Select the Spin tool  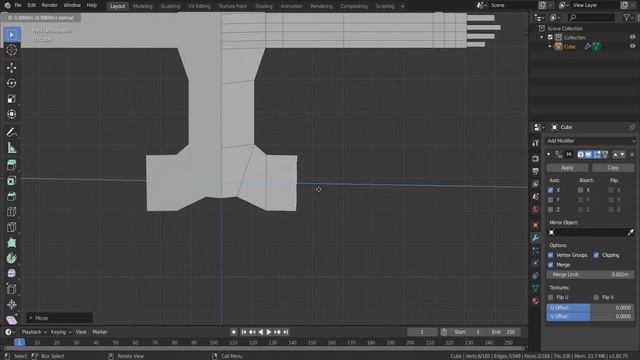tap(11, 258)
